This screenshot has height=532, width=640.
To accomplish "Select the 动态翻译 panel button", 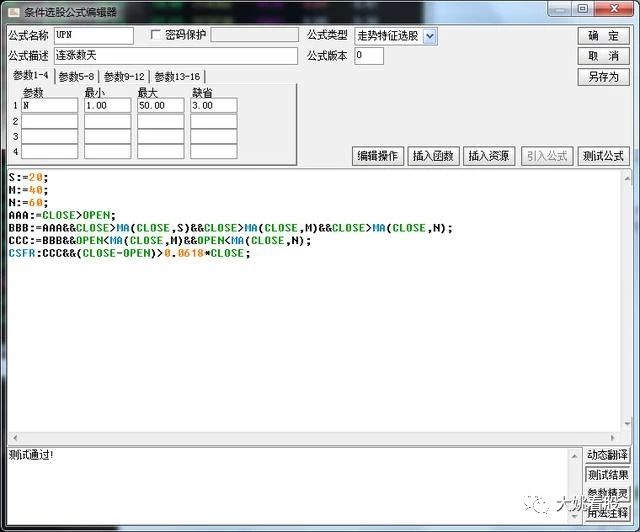I will coord(608,456).
